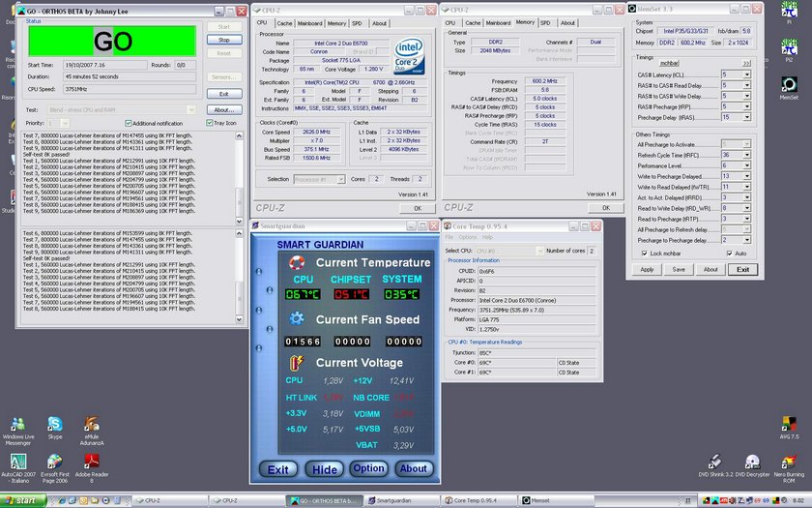Click the Exit button in Orthos
This screenshot has width=812, height=508.
point(224,94)
